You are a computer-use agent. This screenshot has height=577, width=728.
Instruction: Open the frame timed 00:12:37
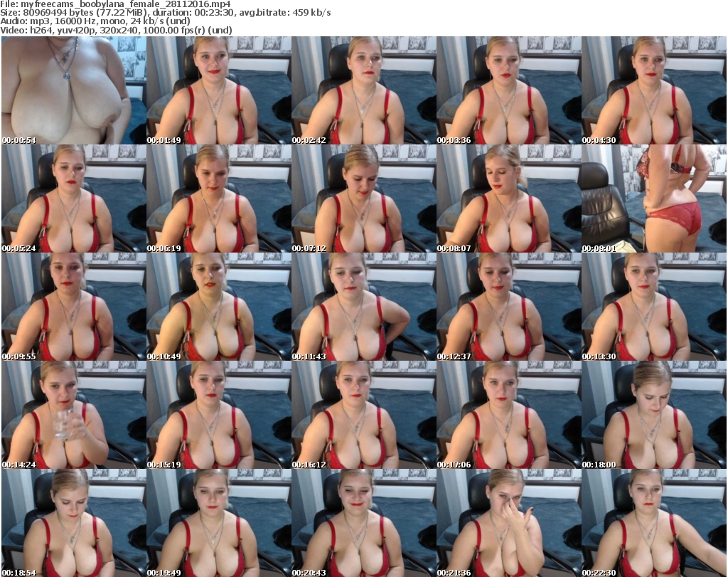tap(508, 307)
